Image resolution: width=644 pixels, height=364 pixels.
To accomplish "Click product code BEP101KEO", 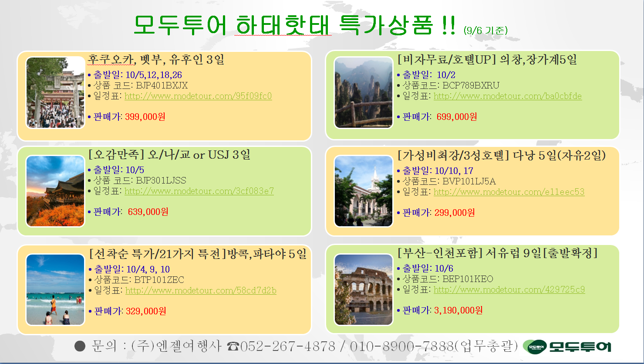I will 468,279.
